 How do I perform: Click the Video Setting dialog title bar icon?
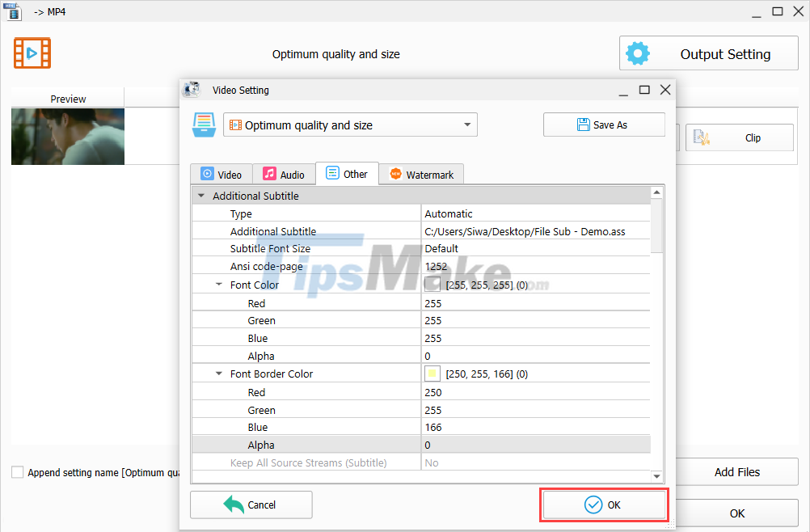[x=191, y=90]
